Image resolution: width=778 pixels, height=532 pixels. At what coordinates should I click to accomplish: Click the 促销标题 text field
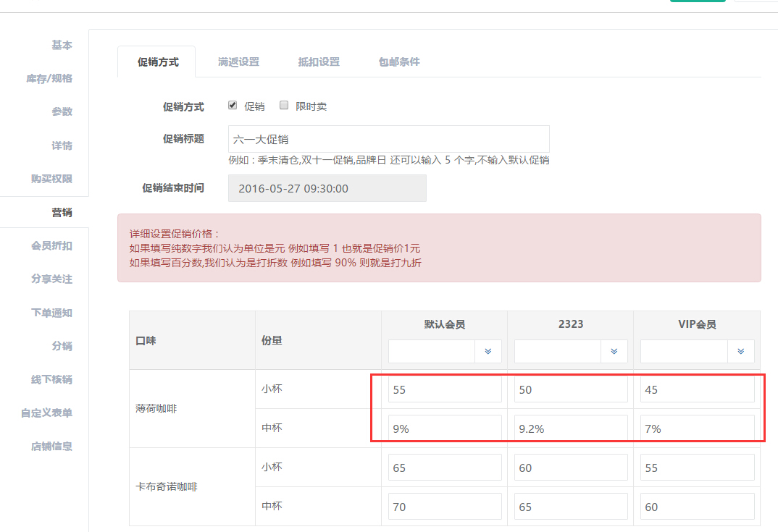pyautogui.click(x=388, y=139)
